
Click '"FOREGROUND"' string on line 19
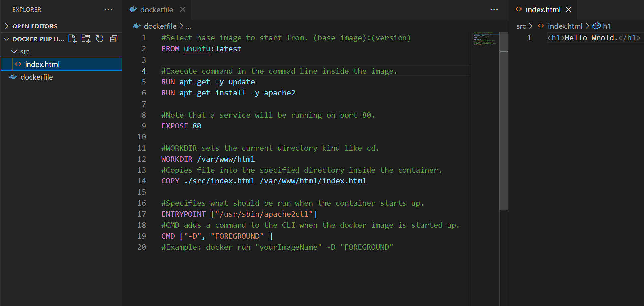tap(237, 236)
